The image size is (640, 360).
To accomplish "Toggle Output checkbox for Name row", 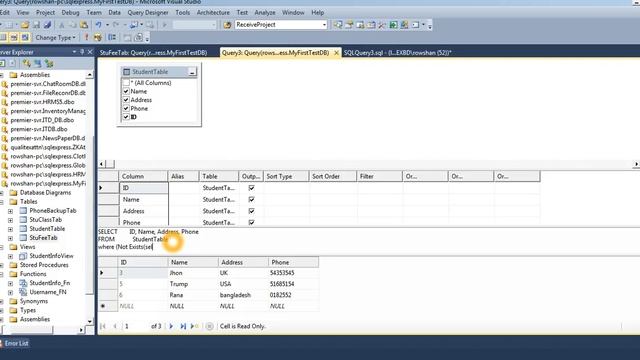I will click(251, 199).
